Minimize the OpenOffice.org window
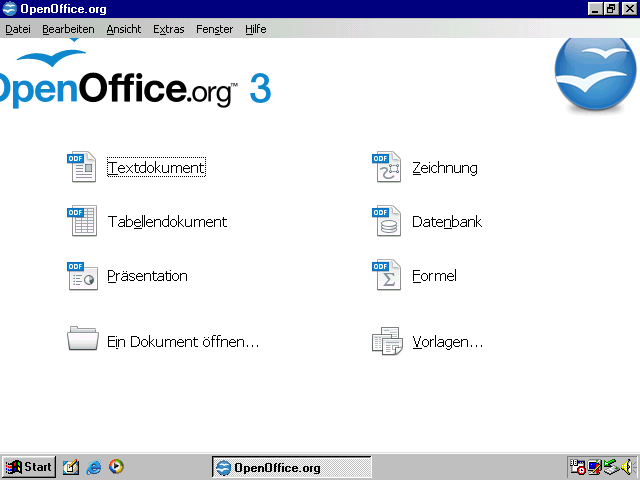The width and height of the screenshot is (640, 480). (595, 9)
